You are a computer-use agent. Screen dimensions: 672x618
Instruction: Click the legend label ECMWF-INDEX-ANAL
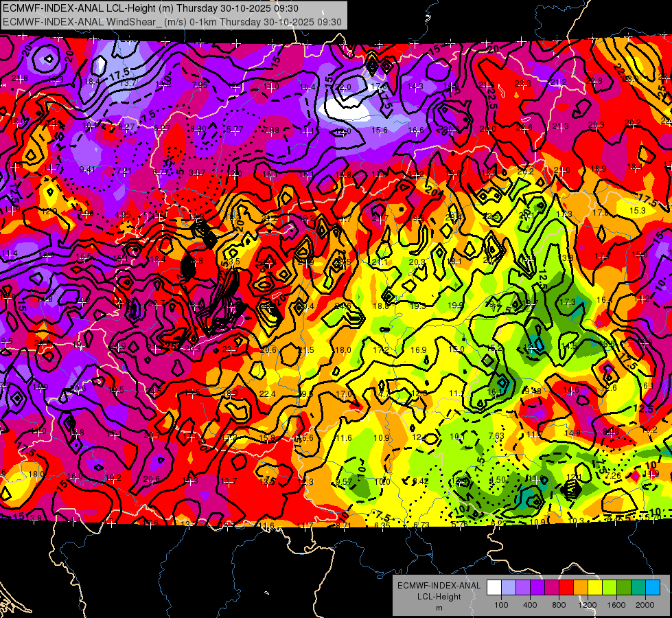click(439, 586)
